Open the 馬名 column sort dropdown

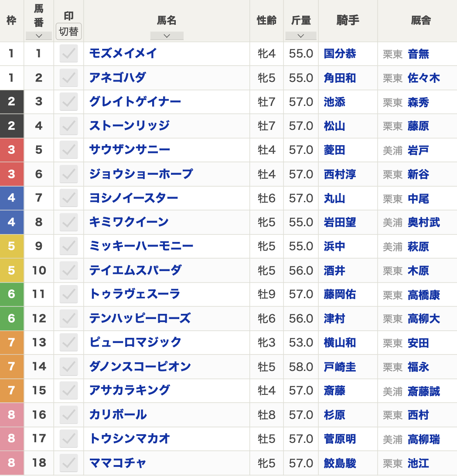[167, 36]
